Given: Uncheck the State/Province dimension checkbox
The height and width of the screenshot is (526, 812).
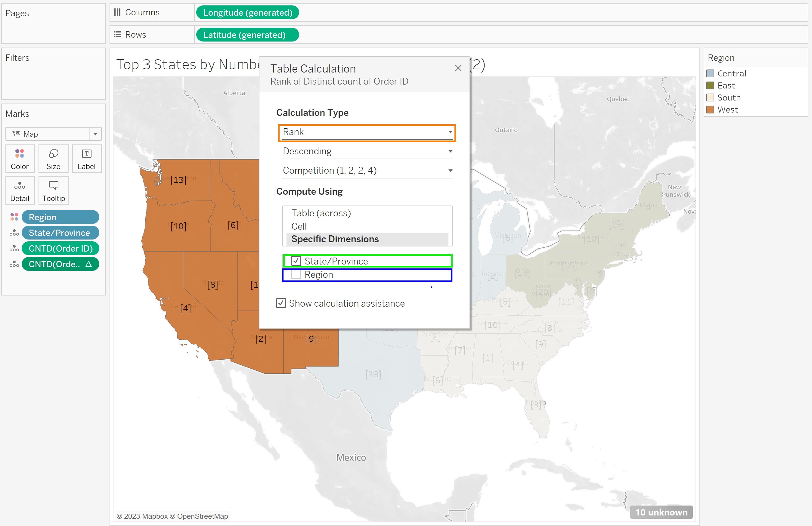Looking at the screenshot, I should click(x=296, y=261).
